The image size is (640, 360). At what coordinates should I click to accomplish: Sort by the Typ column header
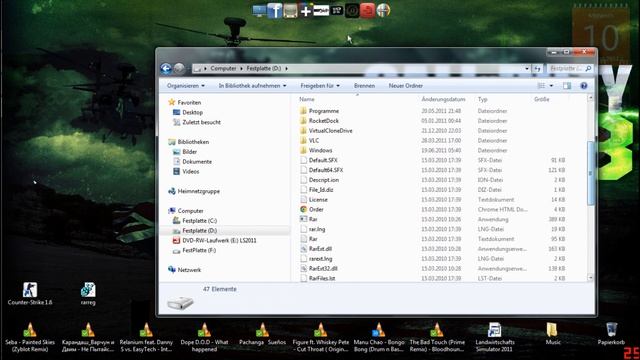click(482, 99)
